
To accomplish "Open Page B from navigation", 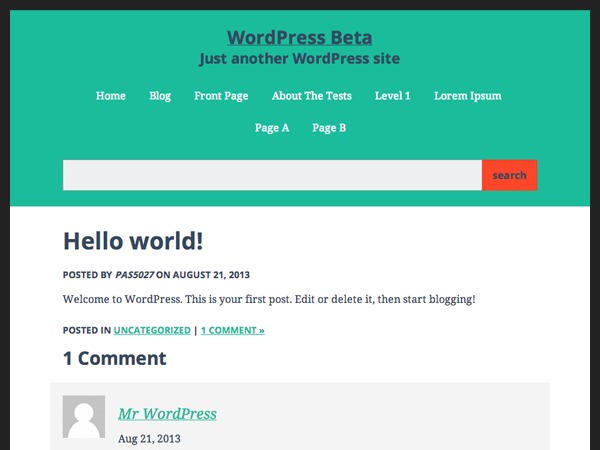I will click(x=329, y=127).
